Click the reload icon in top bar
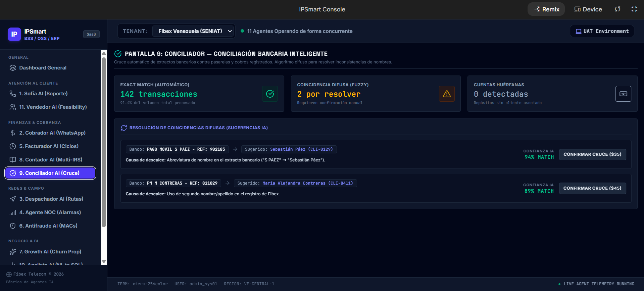Screen dimensions: 644x291 click(x=617, y=9)
